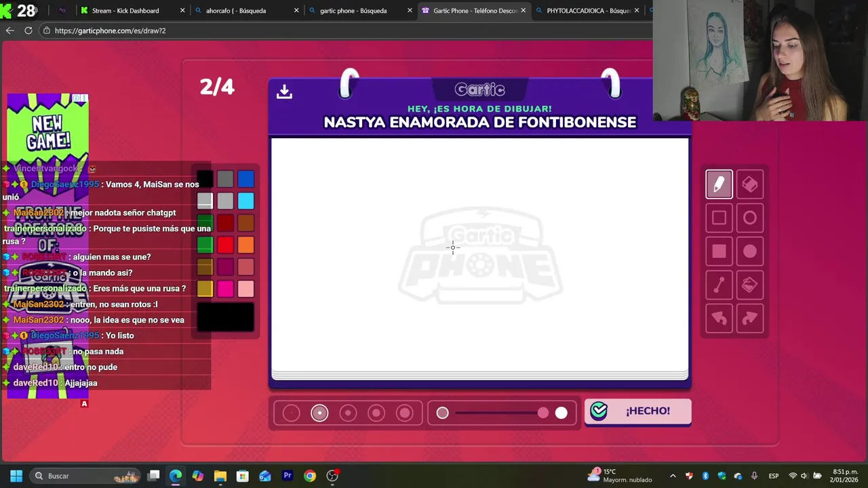
Task: Select the Pencil drawing tool
Action: (719, 184)
